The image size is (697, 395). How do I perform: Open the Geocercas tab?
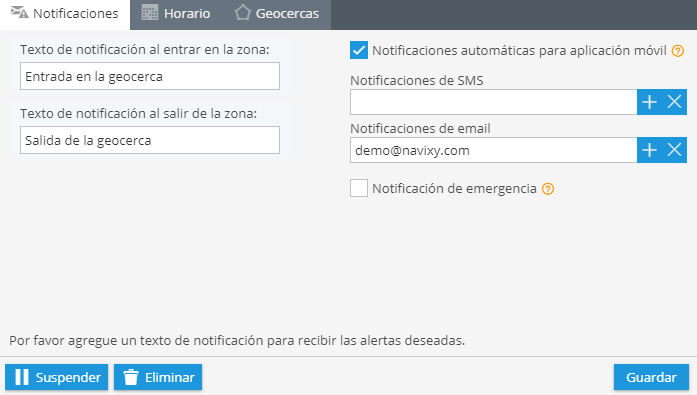click(277, 14)
